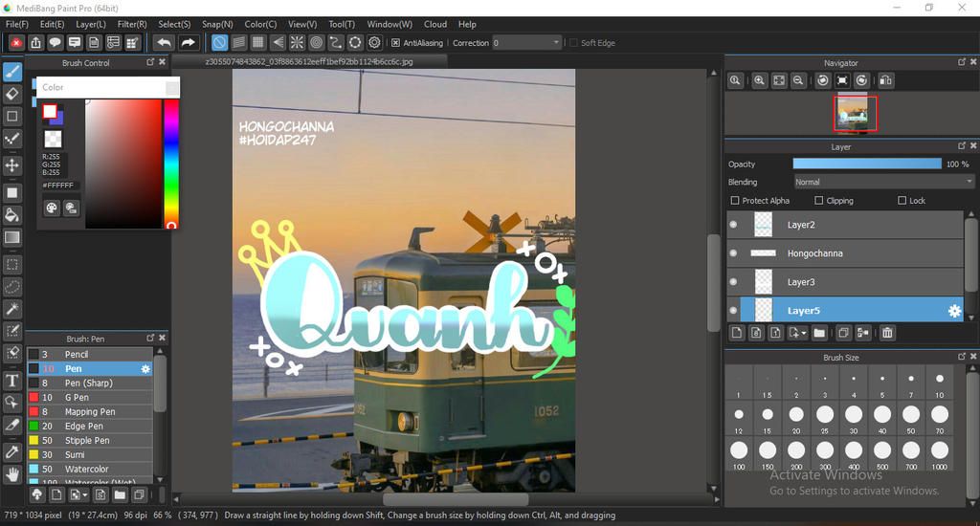The width and height of the screenshot is (980, 526).
Task: Enable layer Lock checkbox
Action: point(902,201)
